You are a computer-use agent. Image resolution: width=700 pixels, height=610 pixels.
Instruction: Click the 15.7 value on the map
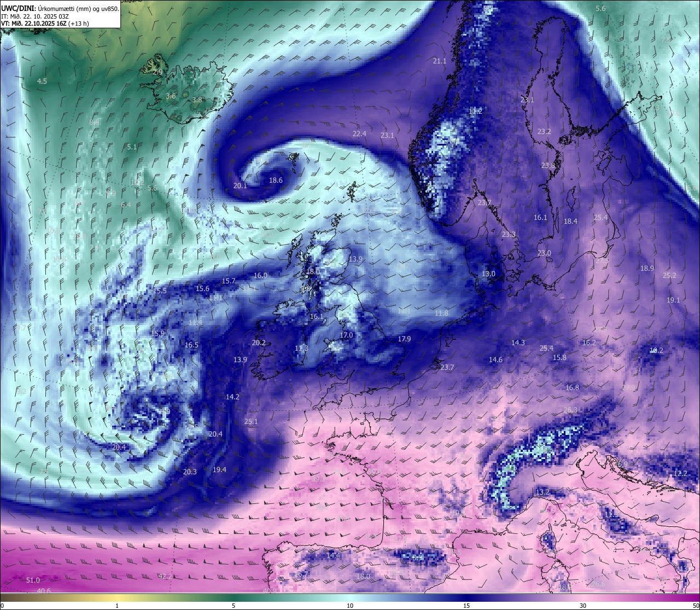(x=229, y=281)
